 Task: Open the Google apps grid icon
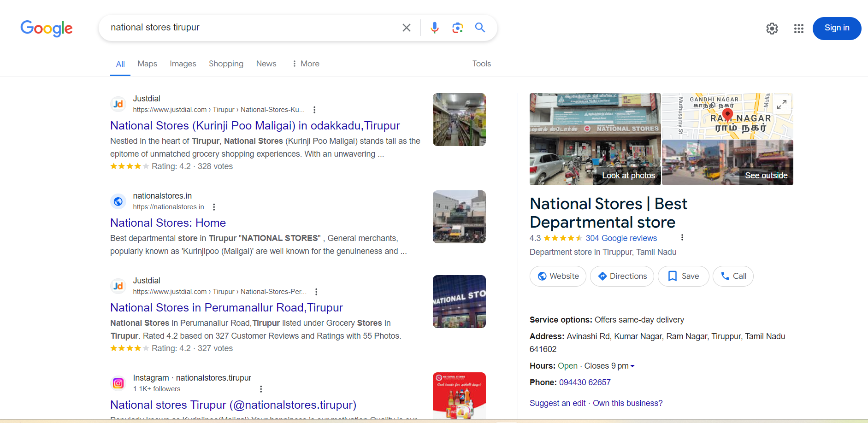pyautogui.click(x=799, y=29)
